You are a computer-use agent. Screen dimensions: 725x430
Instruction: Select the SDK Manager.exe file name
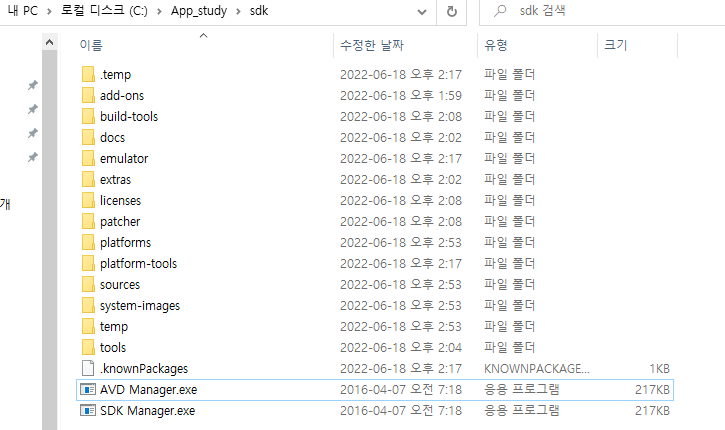coord(147,411)
